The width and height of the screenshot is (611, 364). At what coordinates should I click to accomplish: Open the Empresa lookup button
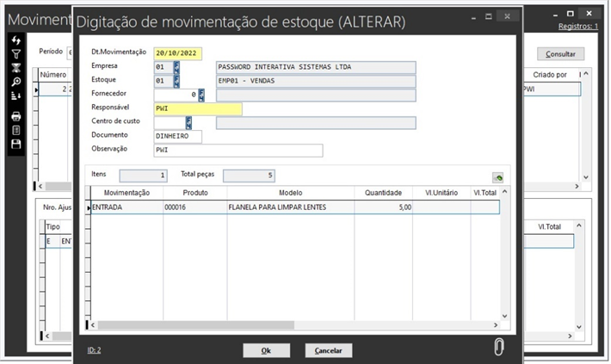tap(177, 67)
